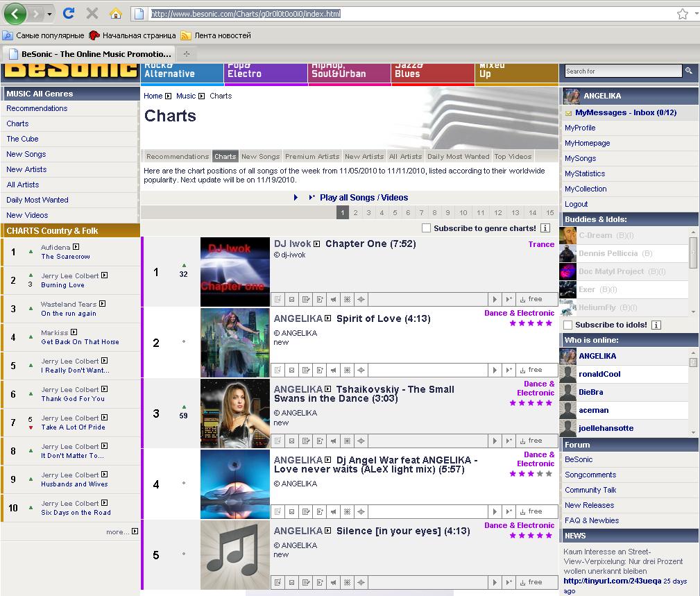Switch to the Recommendations tab
The height and width of the screenshot is (596, 700).
[178, 156]
